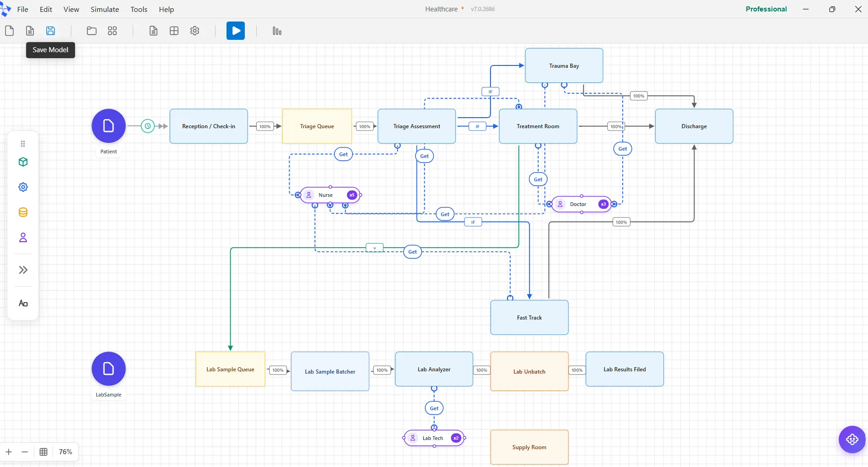Save the model with the disk icon
Viewport: 868px width, 467px height.
coord(51,31)
